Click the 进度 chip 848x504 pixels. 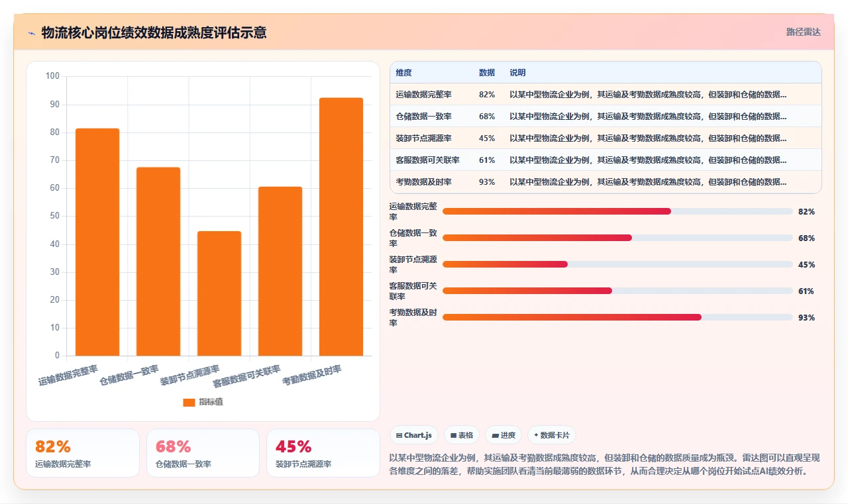pos(503,435)
